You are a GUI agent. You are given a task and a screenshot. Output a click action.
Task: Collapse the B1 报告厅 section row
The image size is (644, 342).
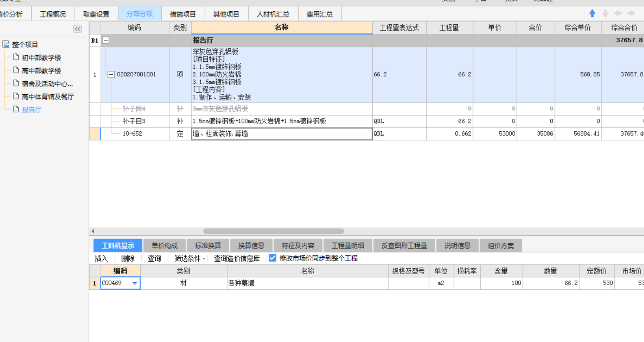tap(106, 40)
